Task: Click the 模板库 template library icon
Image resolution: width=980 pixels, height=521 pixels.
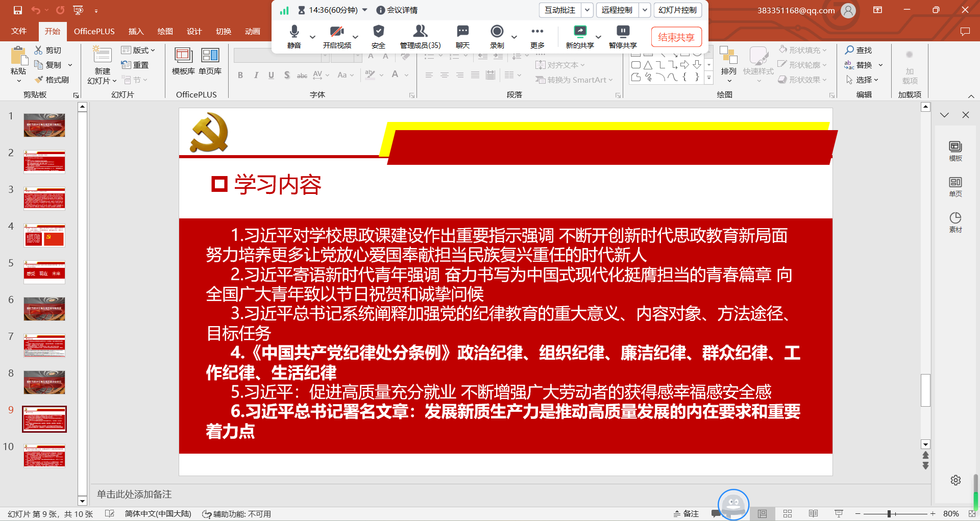Action: pyautogui.click(x=183, y=55)
